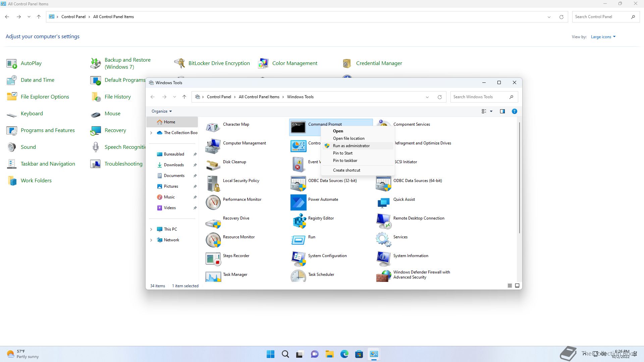Click the Services gear icon

pyautogui.click(x=383, y=240)
